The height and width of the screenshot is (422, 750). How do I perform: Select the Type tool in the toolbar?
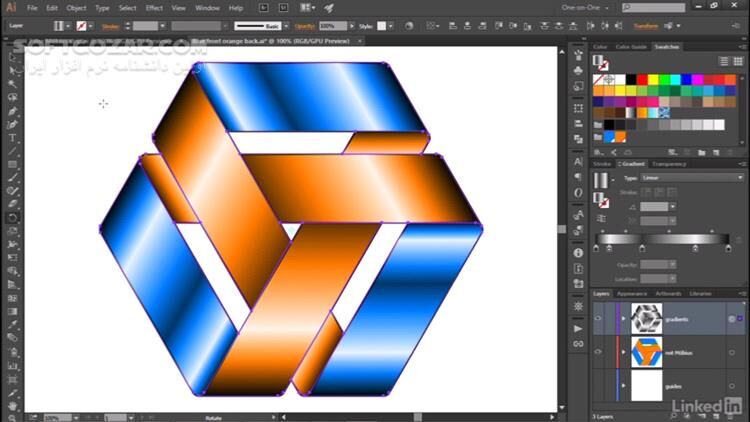(x=13, y=137)
